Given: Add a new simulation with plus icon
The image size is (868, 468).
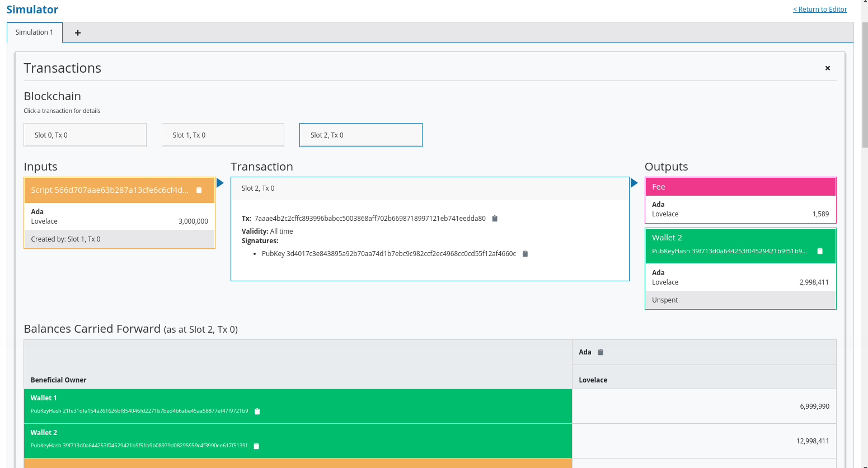Looking at the screenshot, I should tap(78, 33).
